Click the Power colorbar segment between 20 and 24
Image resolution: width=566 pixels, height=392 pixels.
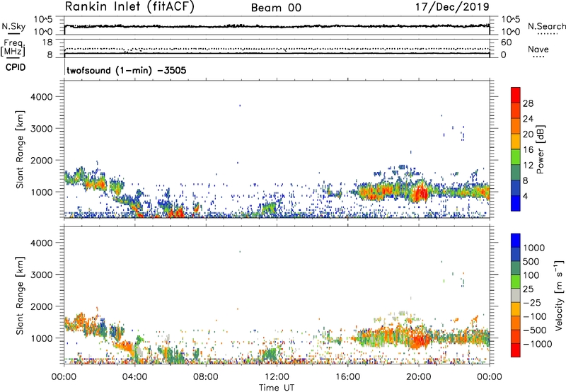pos(516,126)
